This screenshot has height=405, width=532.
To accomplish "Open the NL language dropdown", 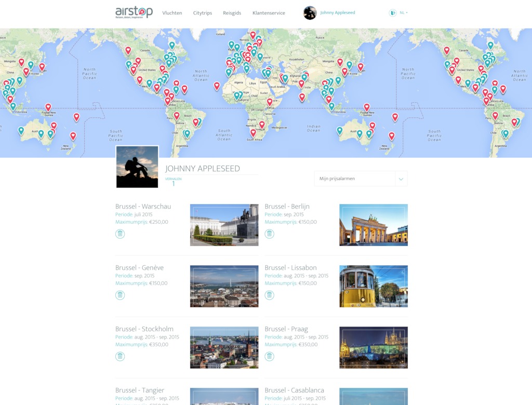I will 403,13.
